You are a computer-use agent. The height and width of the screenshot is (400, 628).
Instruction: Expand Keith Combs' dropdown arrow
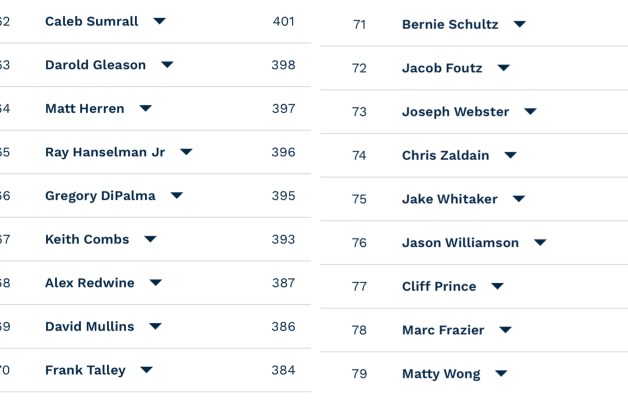pos(150,240)
